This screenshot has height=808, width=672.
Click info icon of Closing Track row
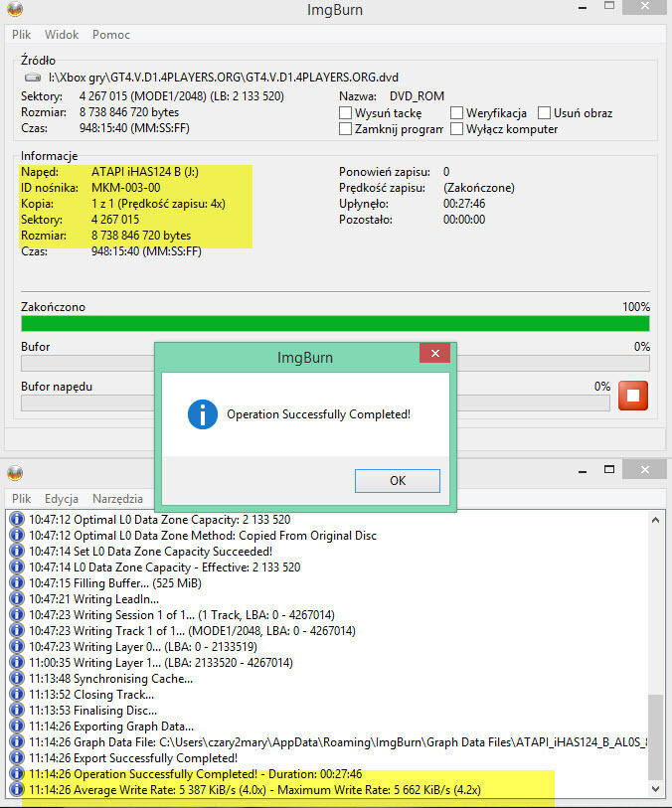[x=17, y=694]
